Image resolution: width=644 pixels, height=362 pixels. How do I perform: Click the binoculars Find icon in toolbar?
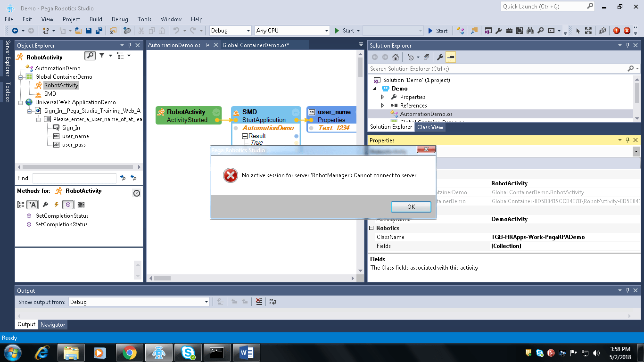click(530, 31)
